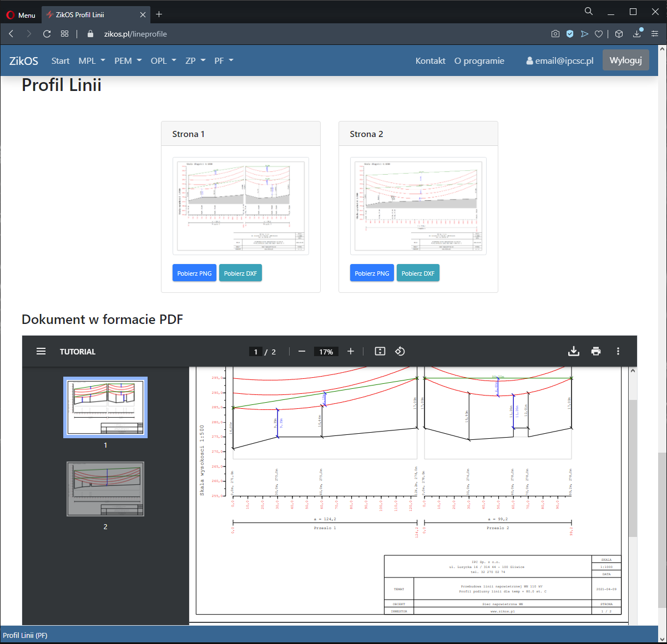Toggle the PDF sidebar hamburger menu
The image size is (667, 644).
tap(41, 351)
